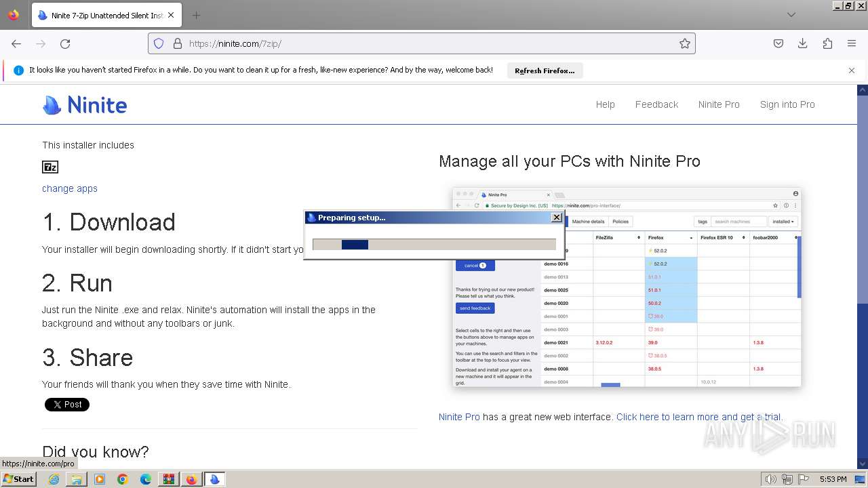The height and width of the screenshot is (488, 868).
Task: Open the Action Center flag icon
Action: (x=803, y=479)
